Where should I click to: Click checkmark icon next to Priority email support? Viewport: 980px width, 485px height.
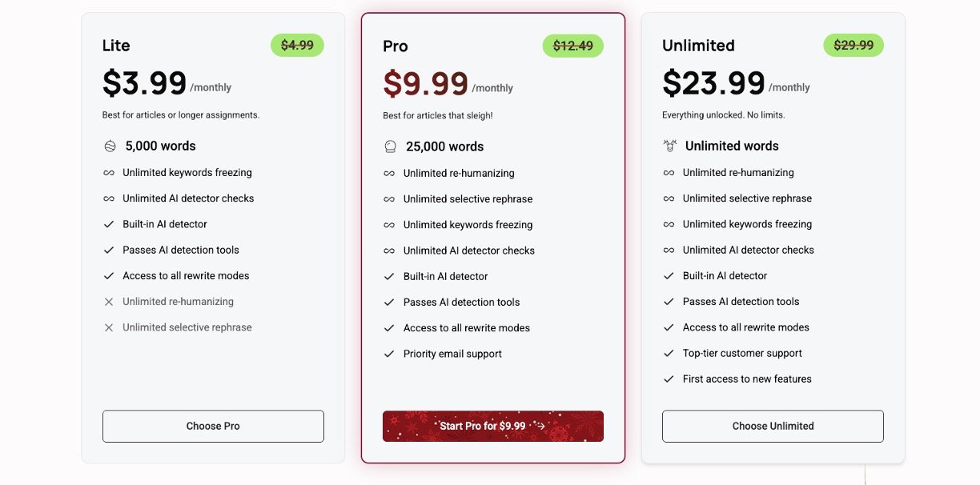point(389,354)
